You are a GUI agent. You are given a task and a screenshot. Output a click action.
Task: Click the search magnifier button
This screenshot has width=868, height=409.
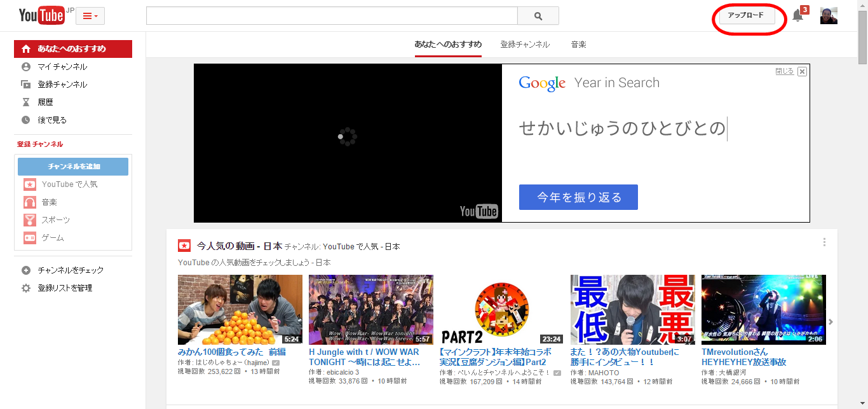(538, 16)
